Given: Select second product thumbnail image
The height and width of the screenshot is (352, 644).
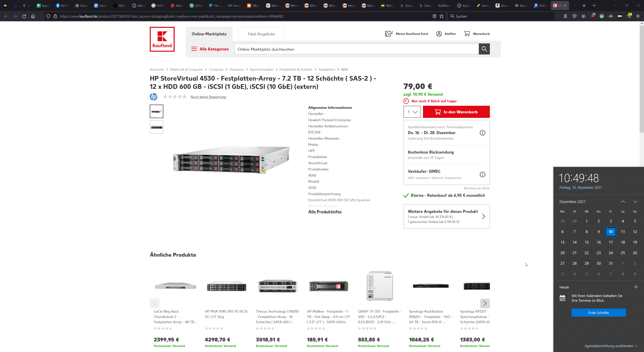Looking at the screenshot, I should 156,127.
